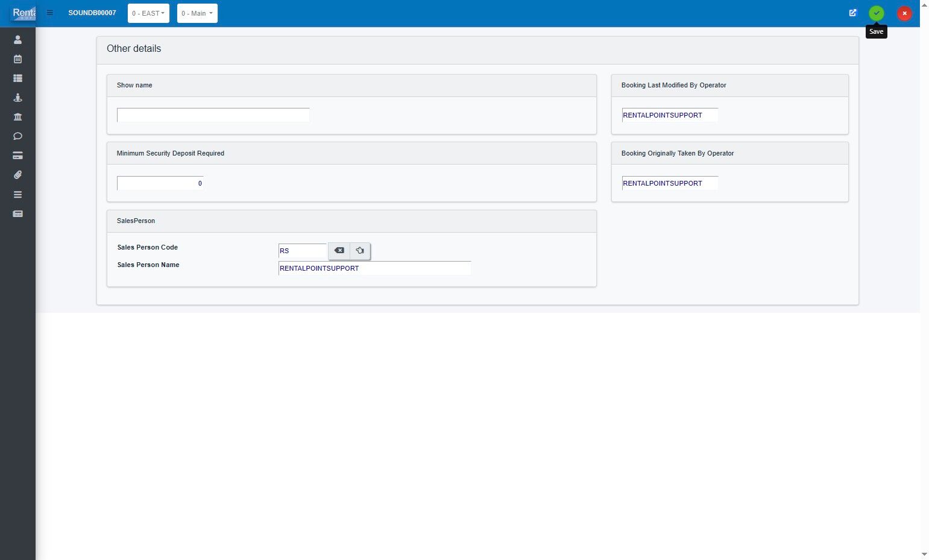This screenshot has width=929, height=560.
Task: Click the Other details heading
Action: (x=134, y=49)
